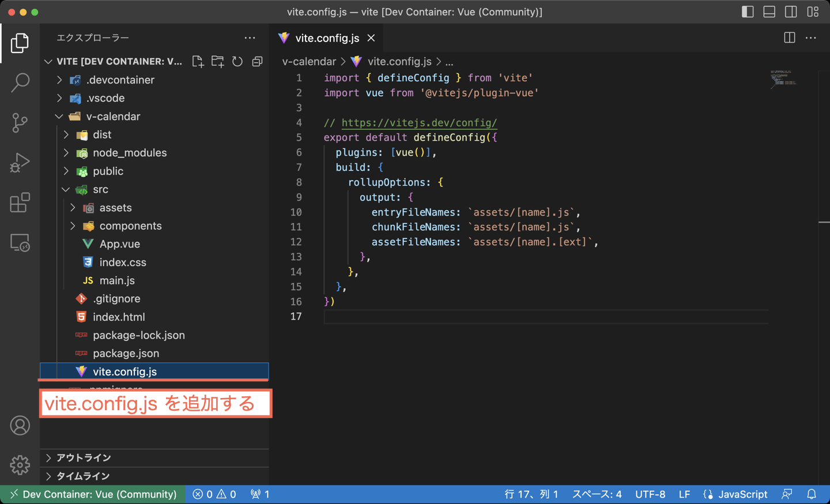This screenshot has width=830, height=504.
Task: Click v-calendar in the breadcrumb
Action: pos(309,62)
